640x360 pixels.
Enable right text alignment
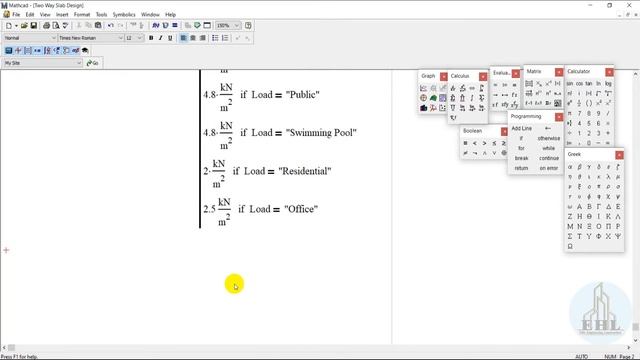click(202, 38)
